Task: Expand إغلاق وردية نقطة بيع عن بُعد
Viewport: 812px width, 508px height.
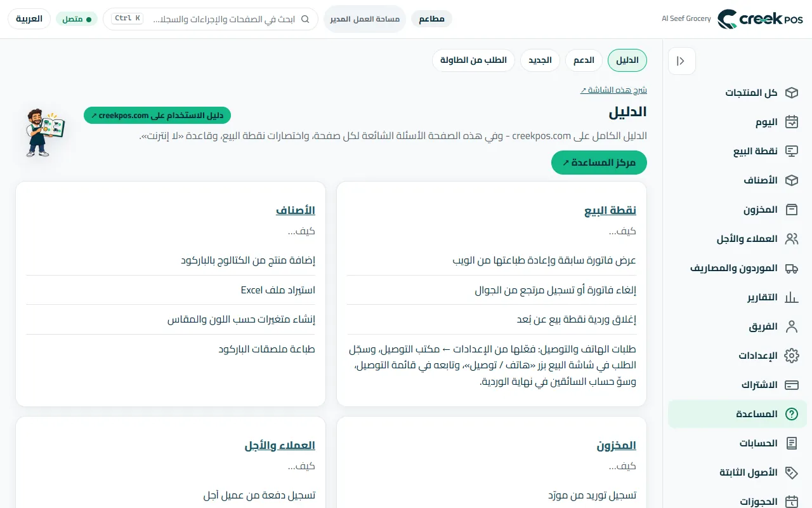Action: (x=492, y=319)
